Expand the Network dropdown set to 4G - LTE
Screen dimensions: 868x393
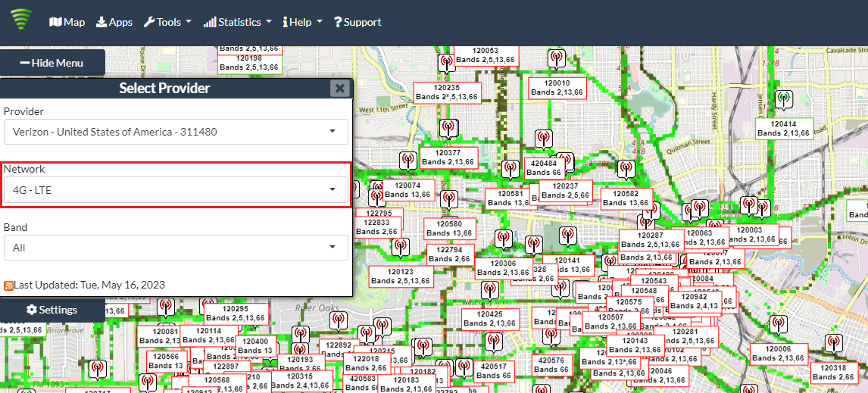175,189
